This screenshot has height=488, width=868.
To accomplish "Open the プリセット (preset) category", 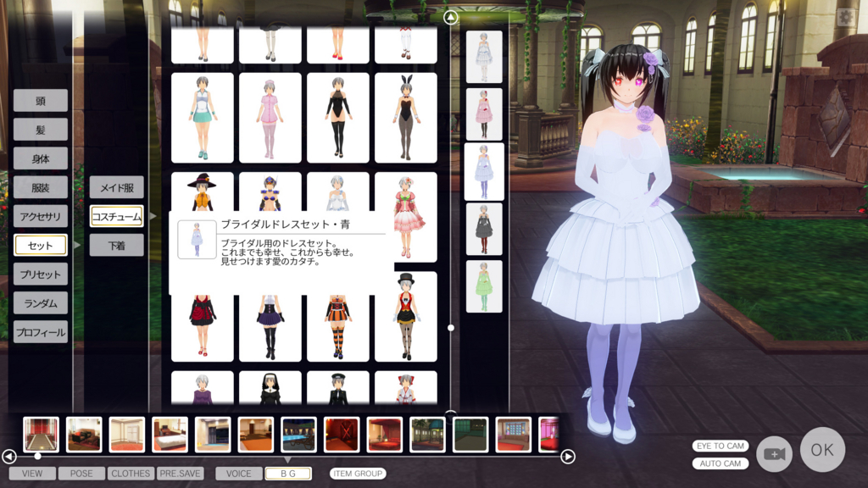I will pyautogui.click(x=41, y=274).
